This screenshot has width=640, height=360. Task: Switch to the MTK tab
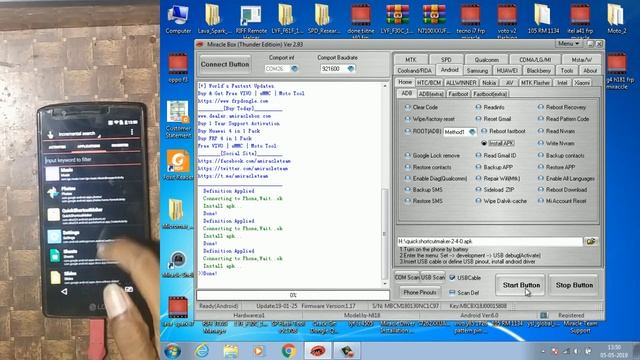point(411,60)
